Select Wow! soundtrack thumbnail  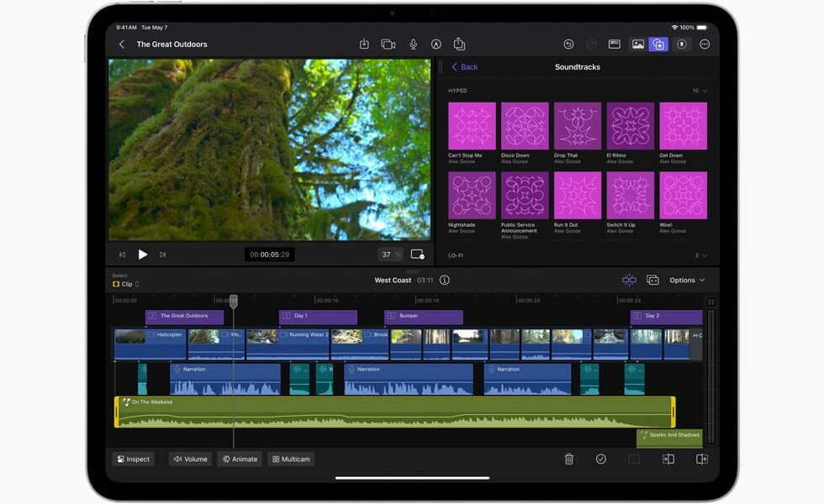point(683,195)
